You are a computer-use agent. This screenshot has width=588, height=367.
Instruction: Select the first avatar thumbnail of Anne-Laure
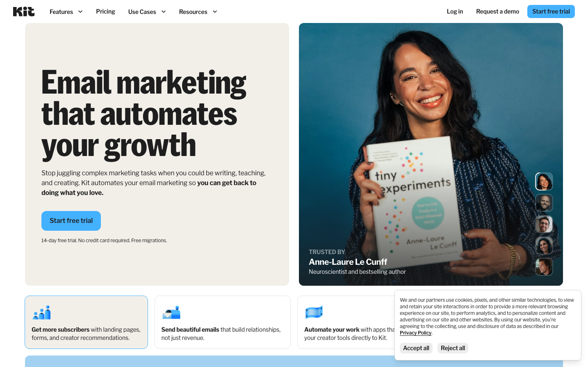pos(544,181)
